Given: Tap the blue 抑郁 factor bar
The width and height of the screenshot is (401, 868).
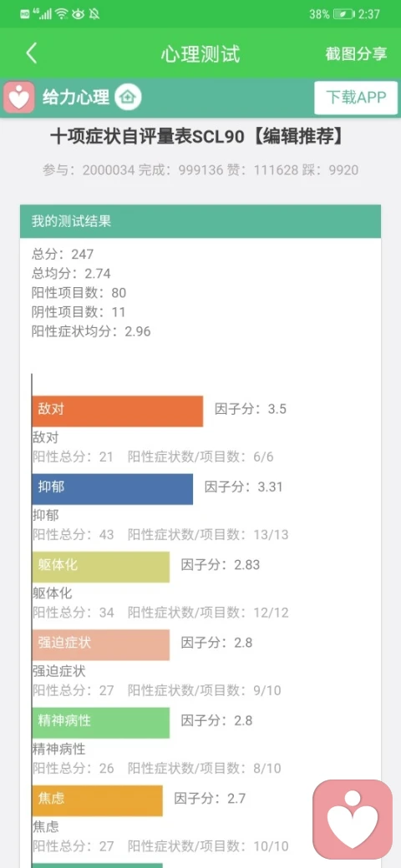Looking at the screenshot, I should click(113, 489).
